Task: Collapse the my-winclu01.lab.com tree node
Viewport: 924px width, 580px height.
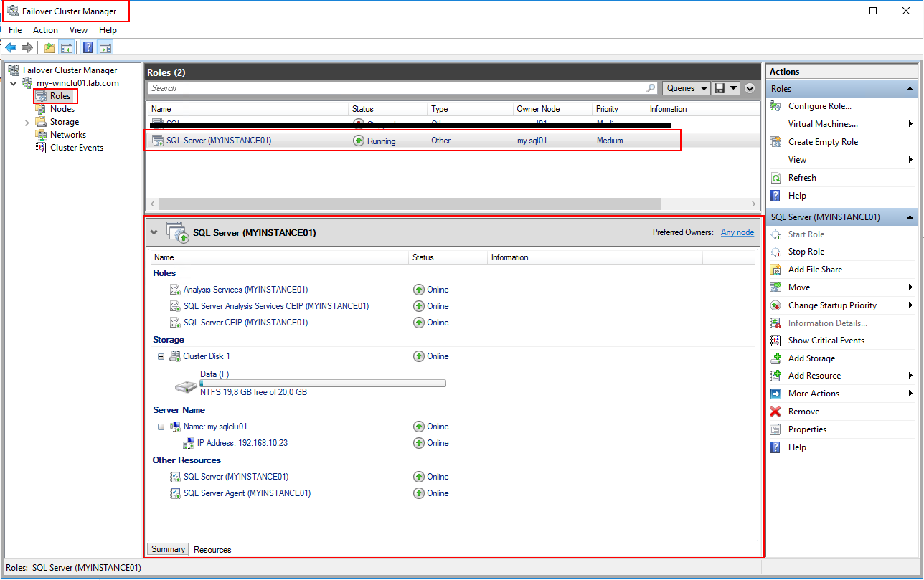Action: (x=13, y=83)
